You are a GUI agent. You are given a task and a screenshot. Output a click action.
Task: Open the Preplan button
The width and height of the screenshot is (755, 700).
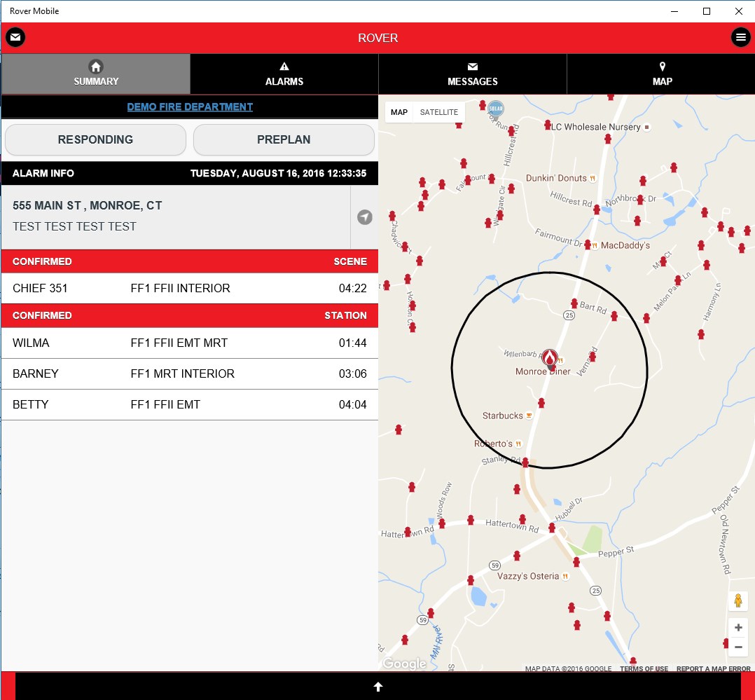point(284,139)
